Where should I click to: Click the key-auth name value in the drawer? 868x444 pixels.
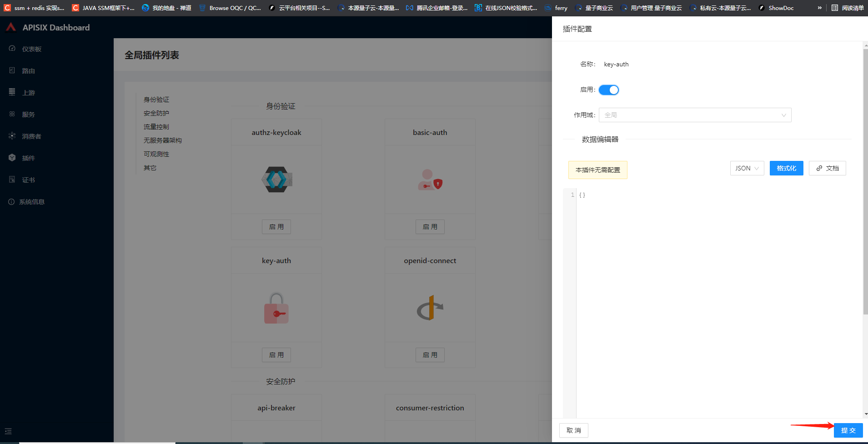(617, 64)
